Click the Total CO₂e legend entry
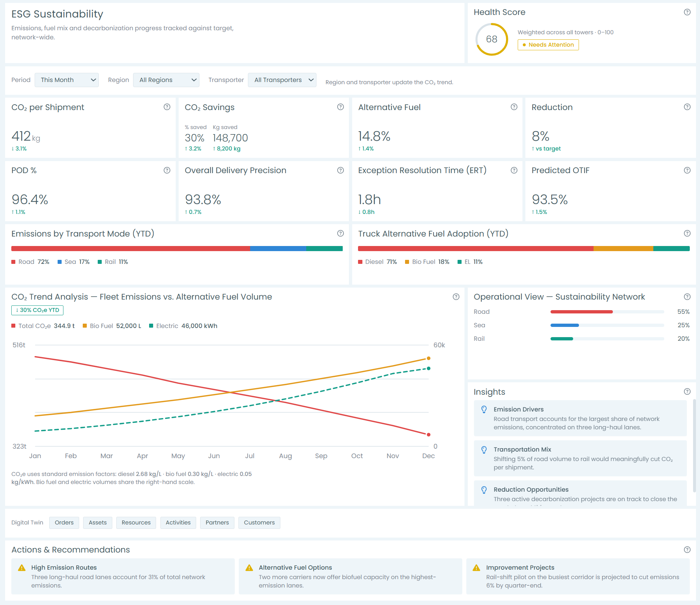Image resolution: width=700 pixels, height=605 pixels. (43, 326)
